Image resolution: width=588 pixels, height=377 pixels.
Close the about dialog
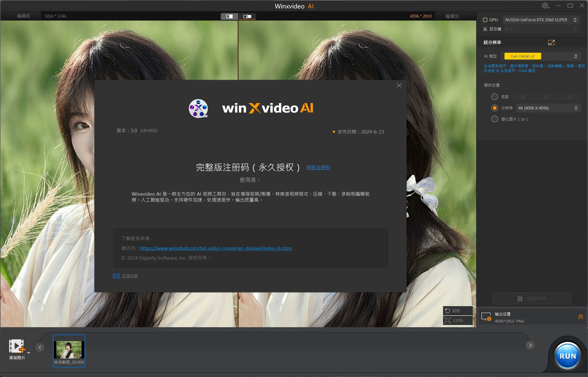pos(399,85)
